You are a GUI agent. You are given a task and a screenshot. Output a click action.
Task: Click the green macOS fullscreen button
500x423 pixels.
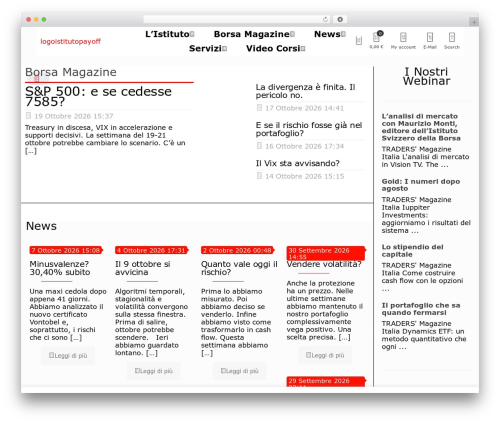[44, 19]
